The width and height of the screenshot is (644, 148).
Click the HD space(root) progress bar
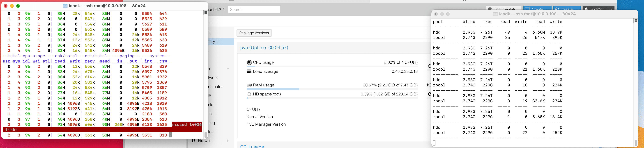pyautogui.click(x=332, y=98)
